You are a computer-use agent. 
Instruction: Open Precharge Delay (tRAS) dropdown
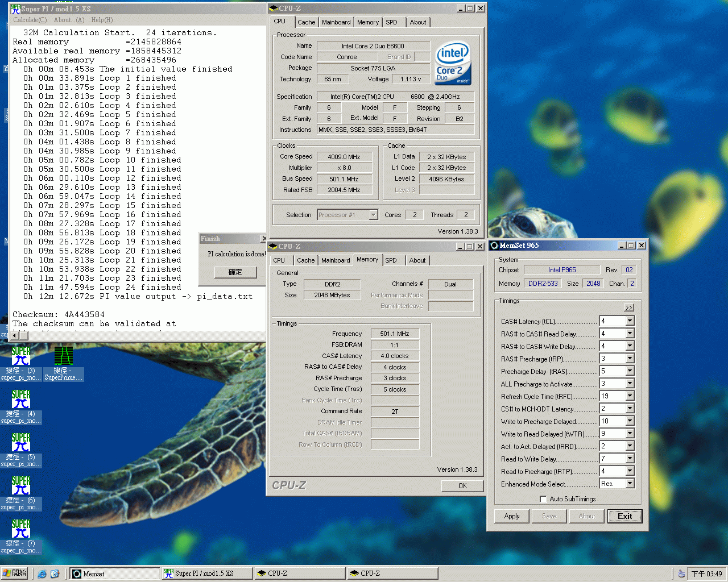(x=630, y=371)
